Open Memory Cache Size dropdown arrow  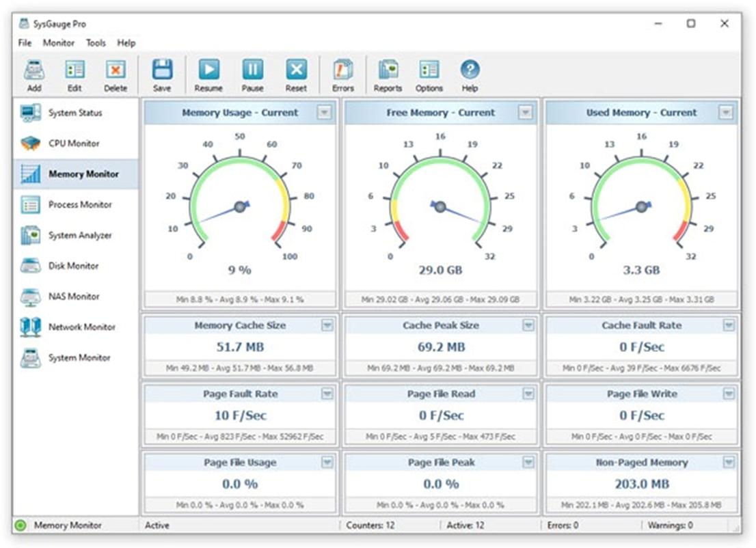[x=327, y=325]
